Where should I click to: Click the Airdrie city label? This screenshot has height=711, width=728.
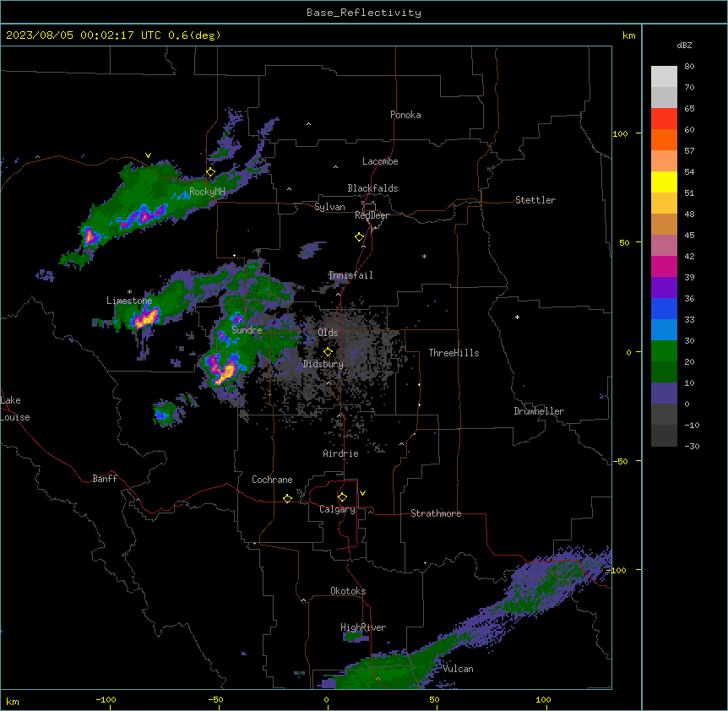click(x=340, y=453)
